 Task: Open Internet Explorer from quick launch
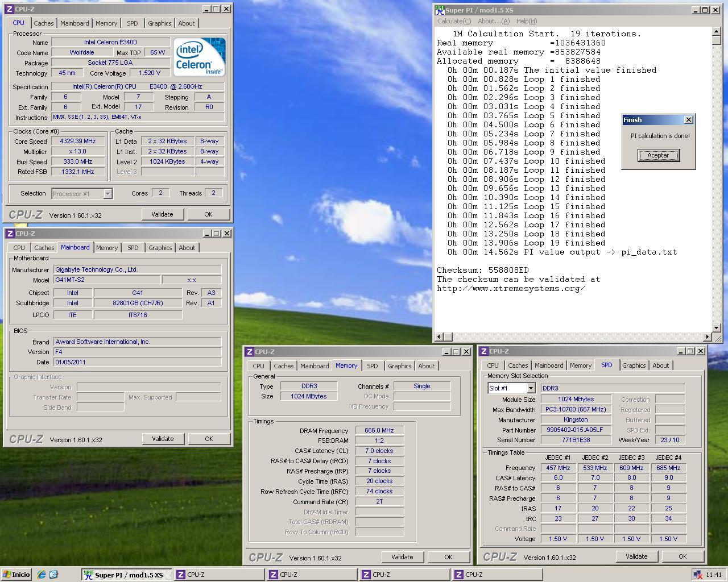coord(41,575)
